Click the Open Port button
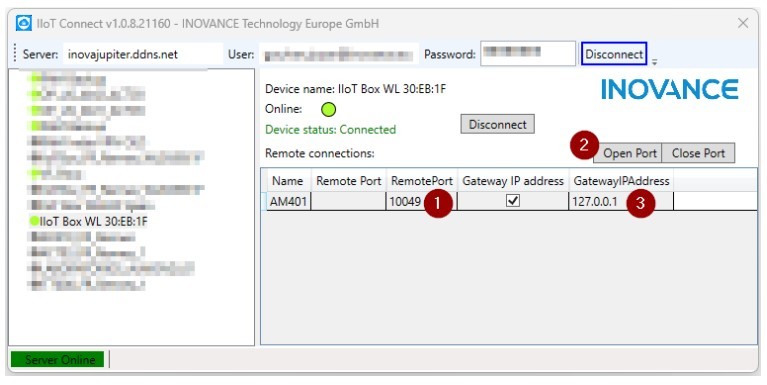This screenshot has height=385, width=767. (628, 153)
